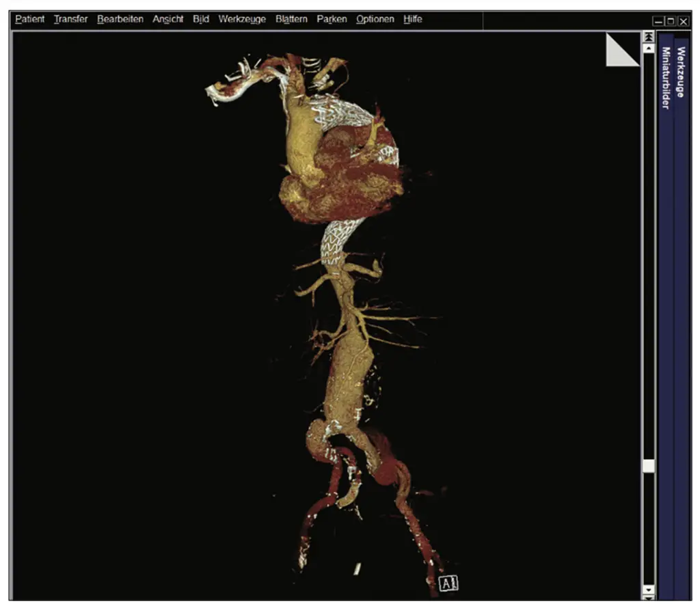Click the Parken menu
Image resolution: width=700 pixels, height=608 pixels.
point(332,19)
